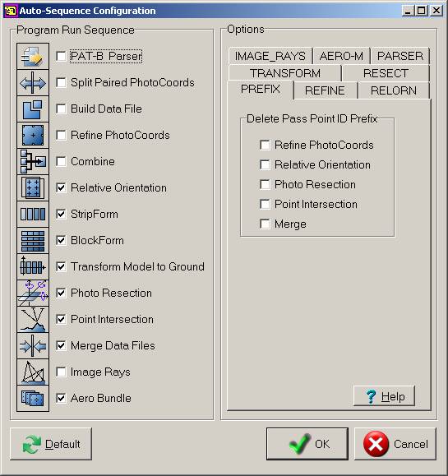Click the Image Rays icon
The image size is (448, 476).
[33, 372]
